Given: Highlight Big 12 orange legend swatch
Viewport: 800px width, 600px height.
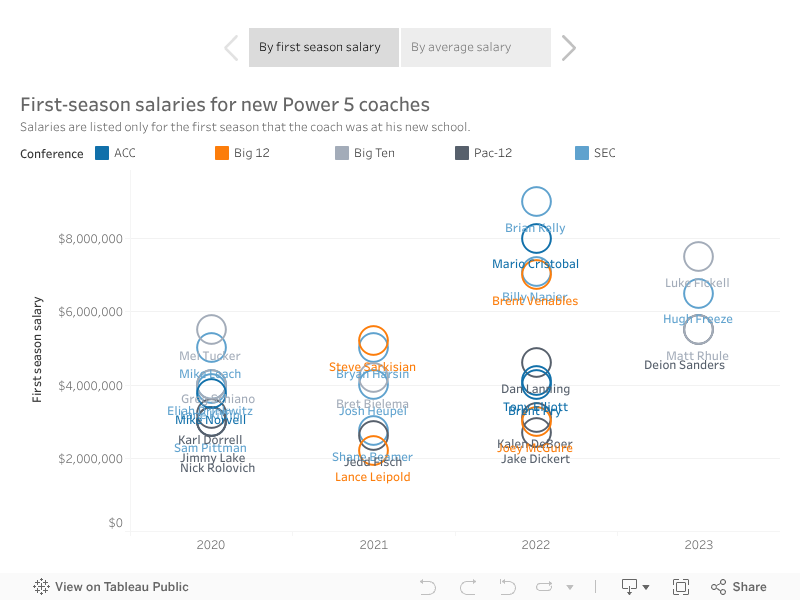Looking at the screenshot, I should [x=222, y=153].
